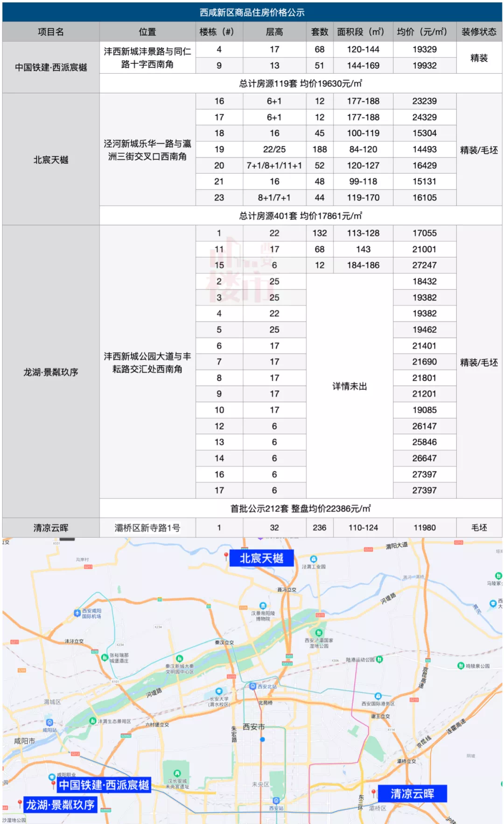Image resolution: width=504 pixels, height=824 pixels.
Task: Click the 张裕瑞那城堡酒庄 green icon
Action: 105,657
